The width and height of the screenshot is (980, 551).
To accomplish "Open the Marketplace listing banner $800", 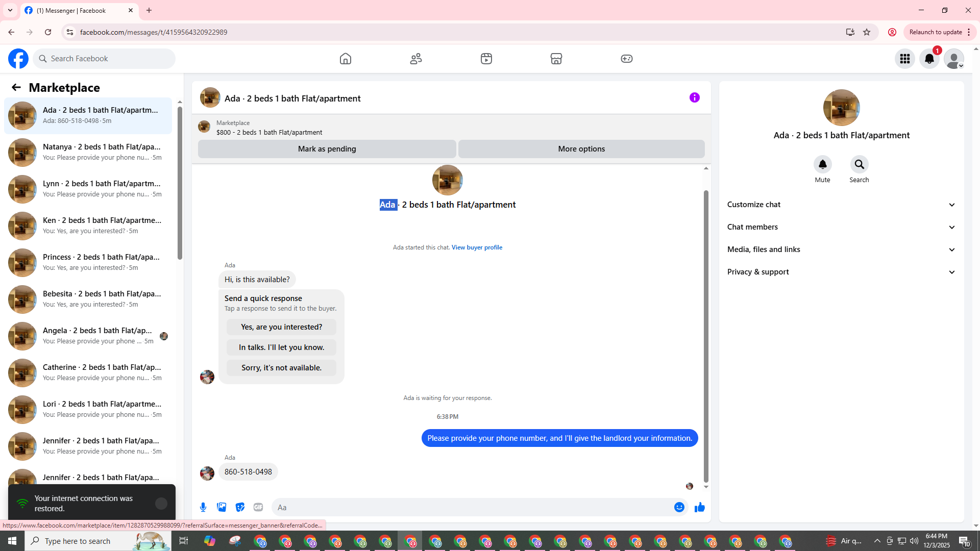I will coord(451,128).
